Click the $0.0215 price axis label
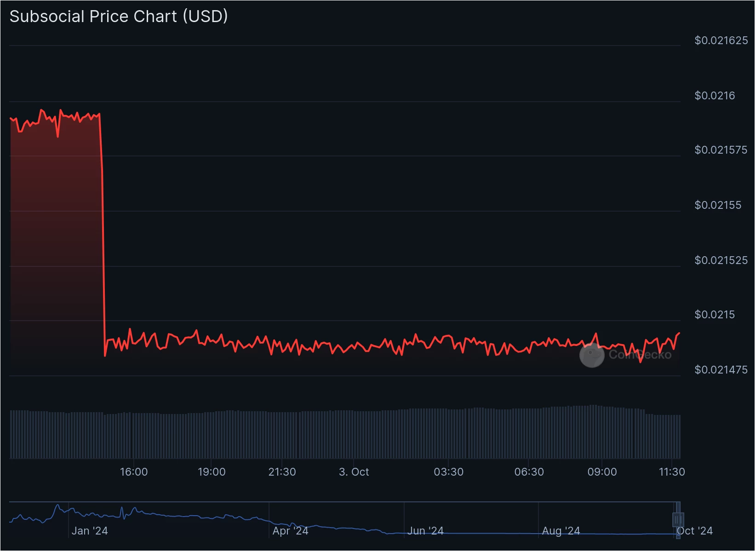The image size is (756, 552). click(715, 315)
